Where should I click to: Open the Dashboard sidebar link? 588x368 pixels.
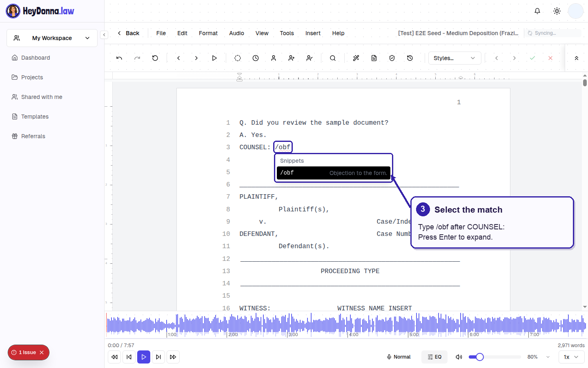(36, 58)
